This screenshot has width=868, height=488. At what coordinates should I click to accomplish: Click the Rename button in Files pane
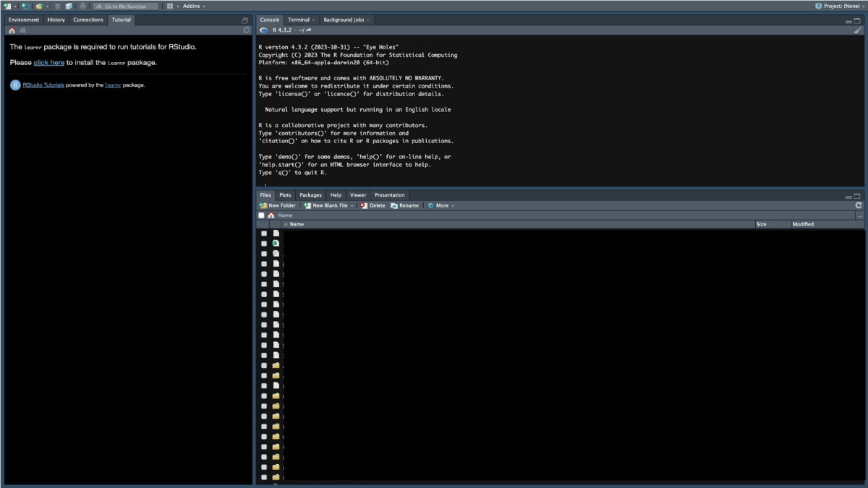[x=405, y=205]
